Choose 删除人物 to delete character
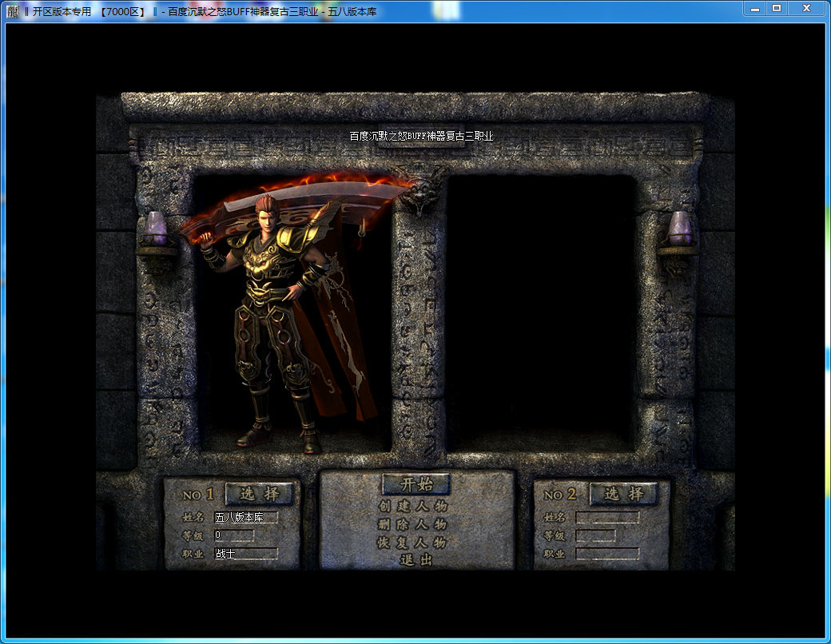This screenshot has width=831, height=644. (x=413, y=524)
